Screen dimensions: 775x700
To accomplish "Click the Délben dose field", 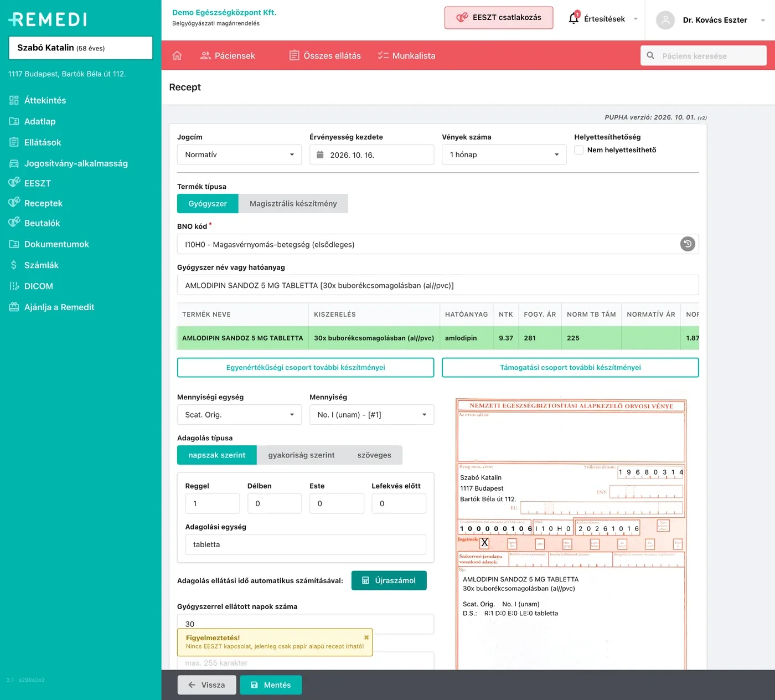I will point(275,503).
